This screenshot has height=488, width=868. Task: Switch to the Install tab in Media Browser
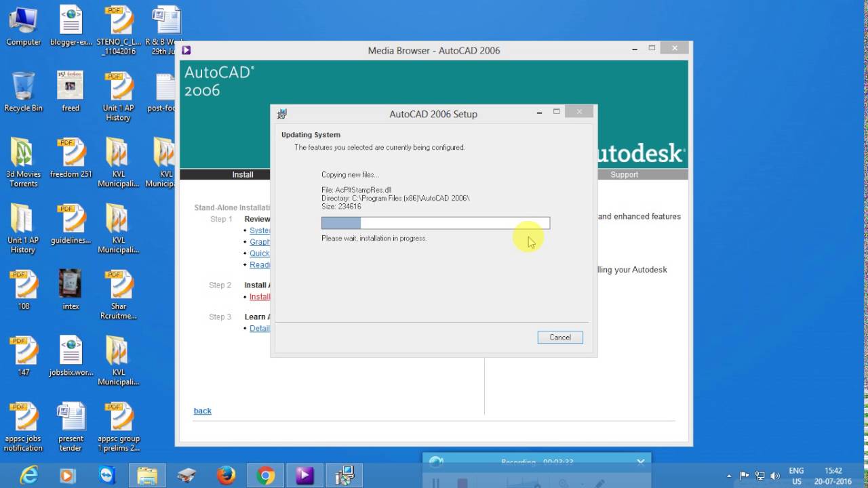coord(243,174)
